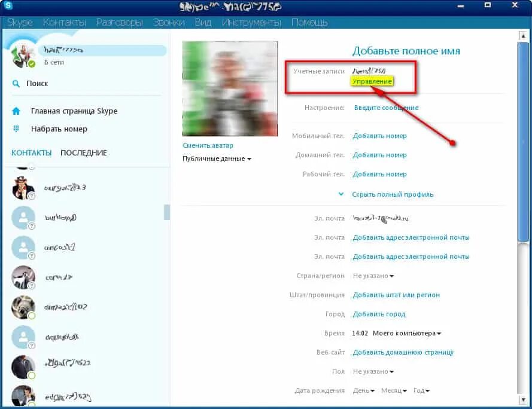Select the koala contact avatar
This screenshot has height=409, width=532.
click(x=23, y=307)
